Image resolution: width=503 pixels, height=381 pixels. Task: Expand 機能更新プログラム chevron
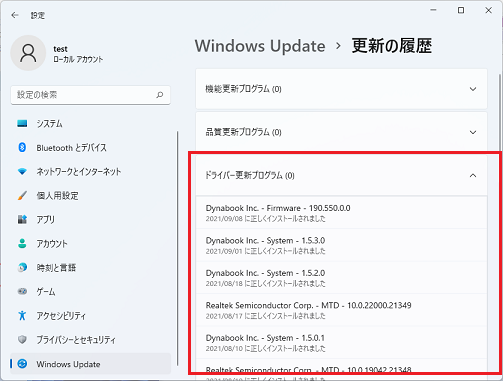tap(473, 89)
